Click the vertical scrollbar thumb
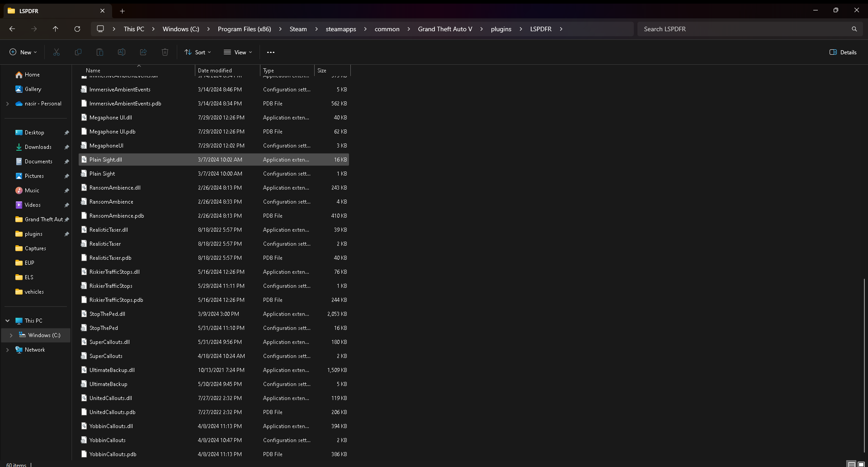The height and width of the screenshot is (467, 868). tap(864, 366)
